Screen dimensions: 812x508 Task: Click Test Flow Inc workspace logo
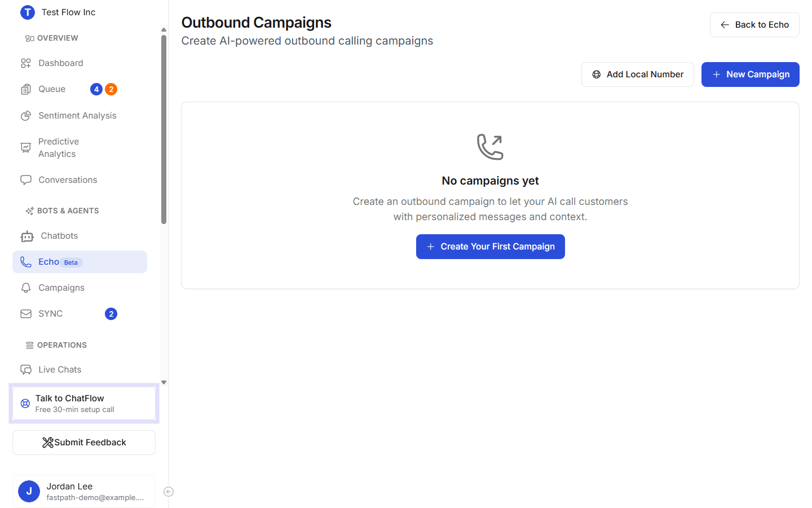tap(28, 12)
